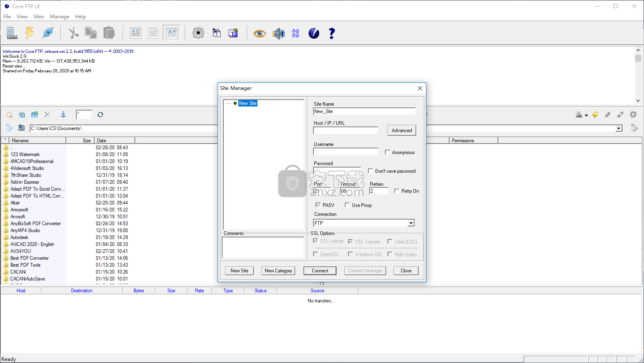
Task: Click the dark blue Core FTP logo icon
Action: 314,33
